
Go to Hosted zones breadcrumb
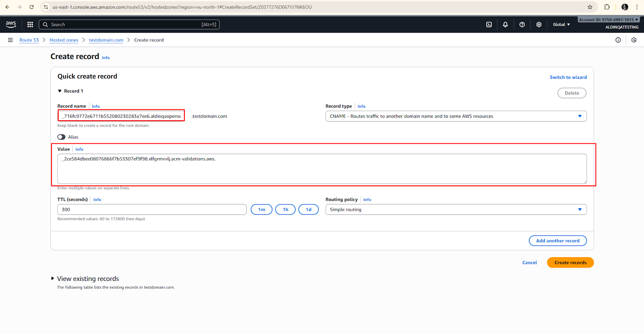click(64, 40)
